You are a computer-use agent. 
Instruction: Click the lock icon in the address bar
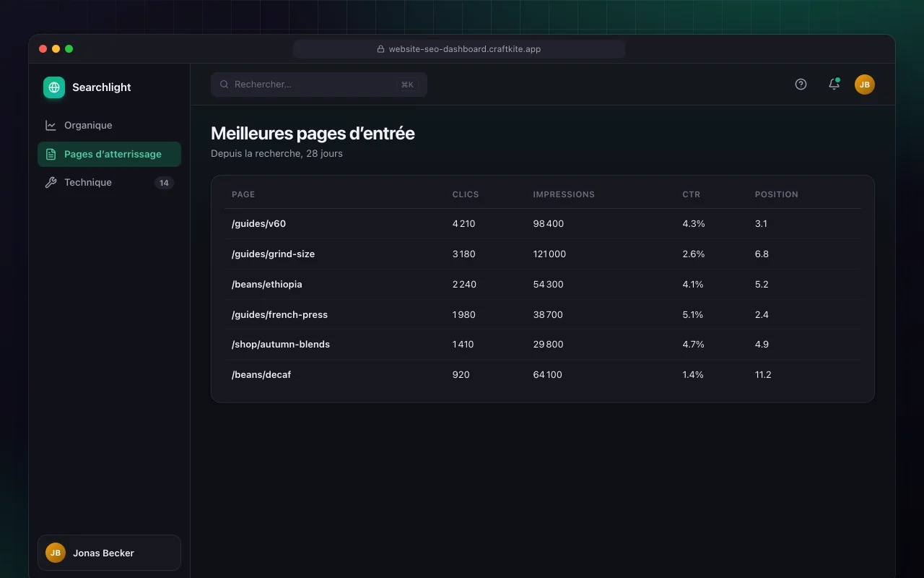click(381, 49)
